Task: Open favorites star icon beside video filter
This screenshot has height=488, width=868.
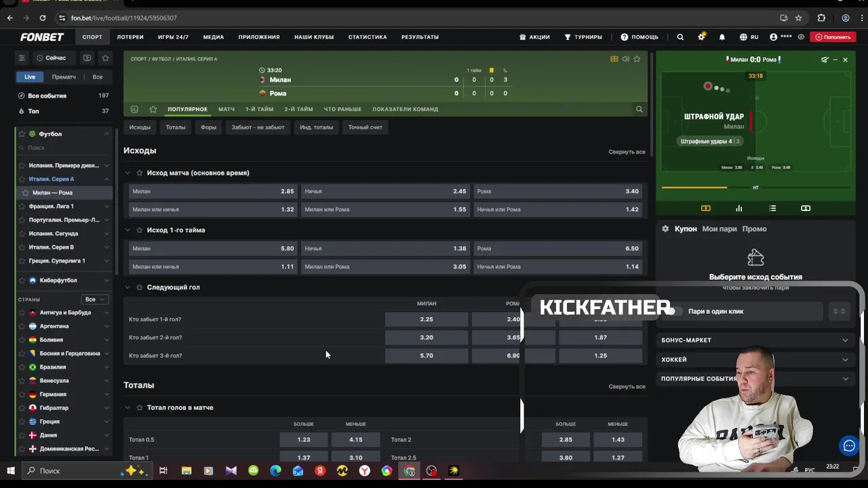Action: 105,58
